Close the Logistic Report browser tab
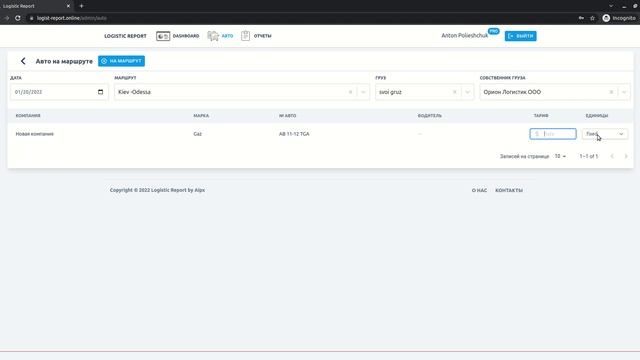This screenshot has height=360, width=640. point(68,6)
